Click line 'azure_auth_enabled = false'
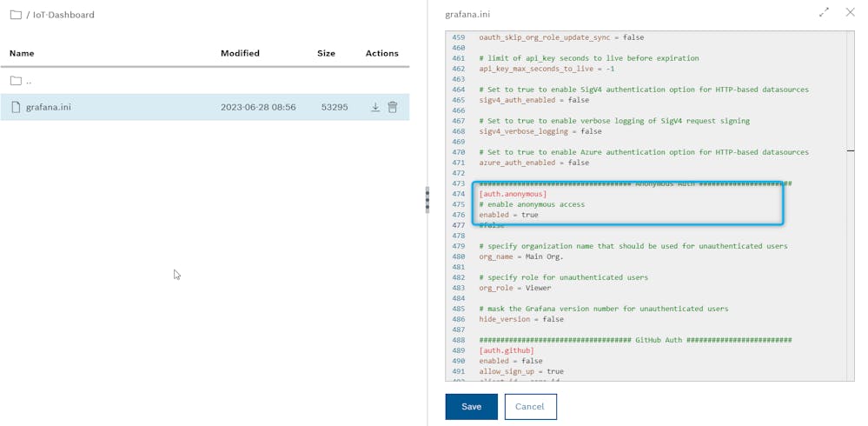868x426 pixels. coord(533,163)
